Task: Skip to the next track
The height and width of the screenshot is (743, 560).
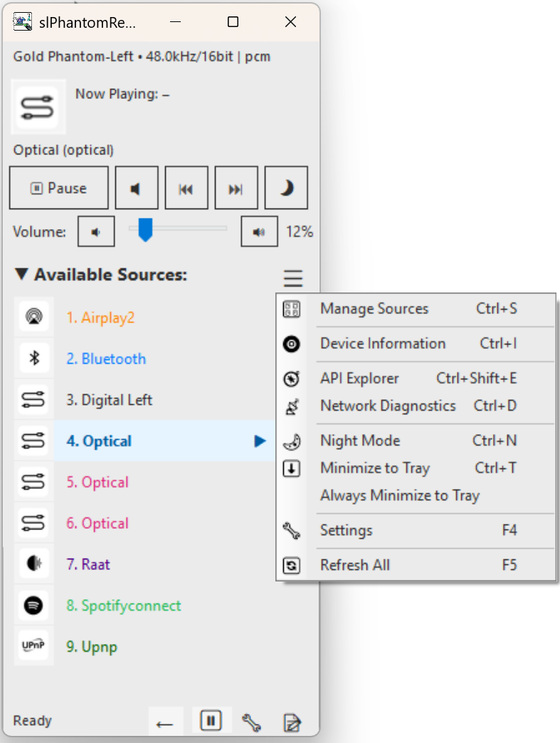Action: pyautogui.click(x=236, y=189)
